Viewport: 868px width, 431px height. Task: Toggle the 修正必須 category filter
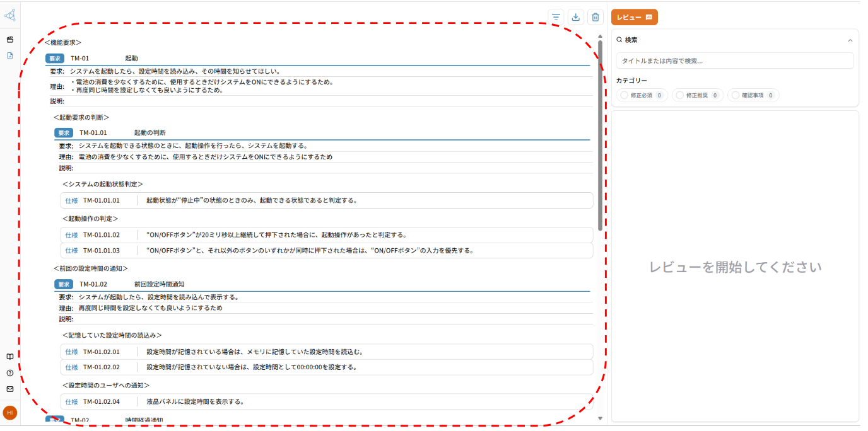(642, 95)
